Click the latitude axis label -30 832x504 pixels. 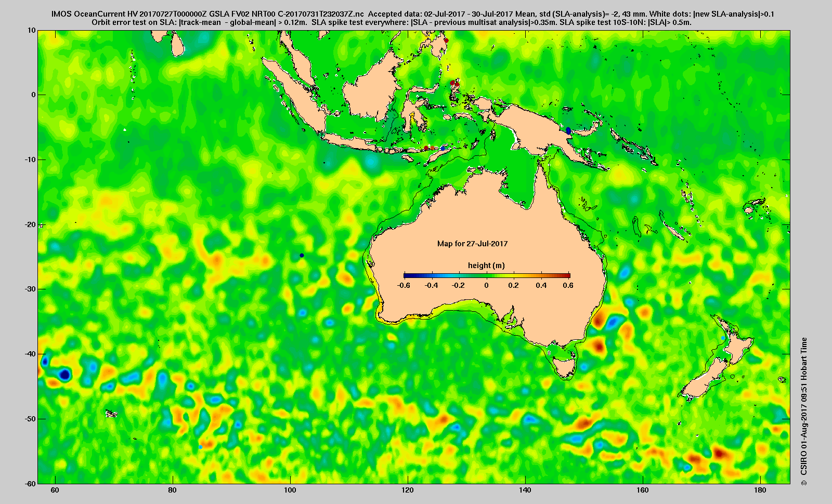[x=30, y=289]
